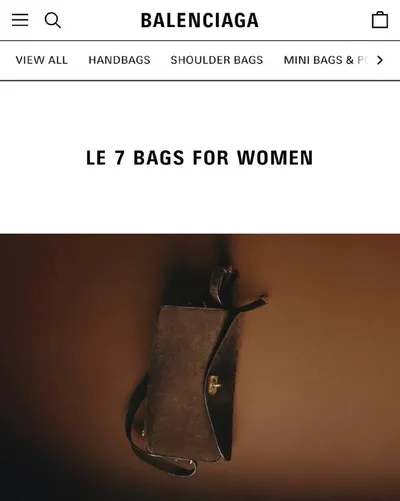Viewport: 400px width, 501px height.
Task: Switch to the Handbags tab
Action: point(119,60)
